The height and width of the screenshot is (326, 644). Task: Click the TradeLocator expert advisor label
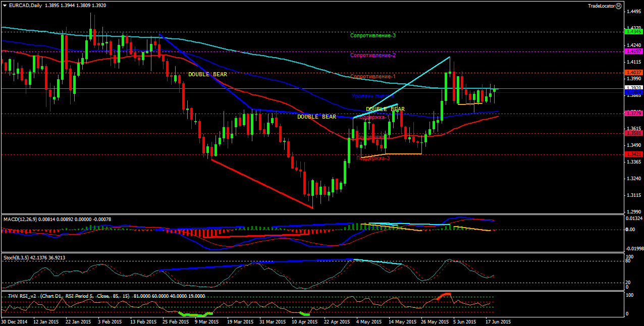[601, 6]
